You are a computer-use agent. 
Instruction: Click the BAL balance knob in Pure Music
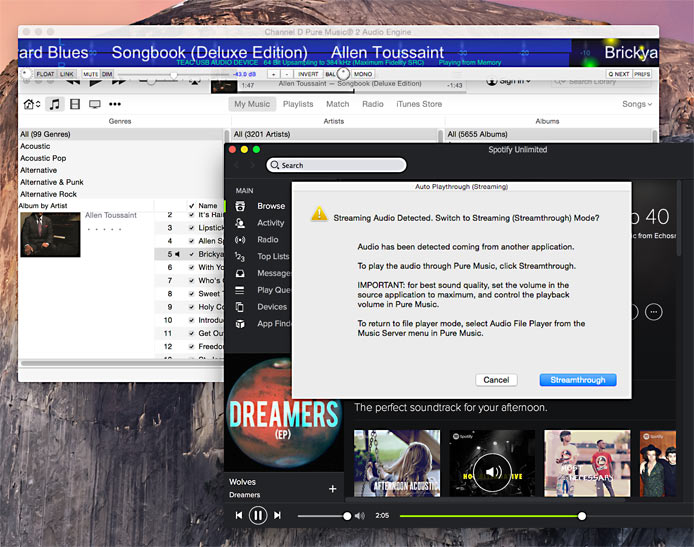coord(343,74)
